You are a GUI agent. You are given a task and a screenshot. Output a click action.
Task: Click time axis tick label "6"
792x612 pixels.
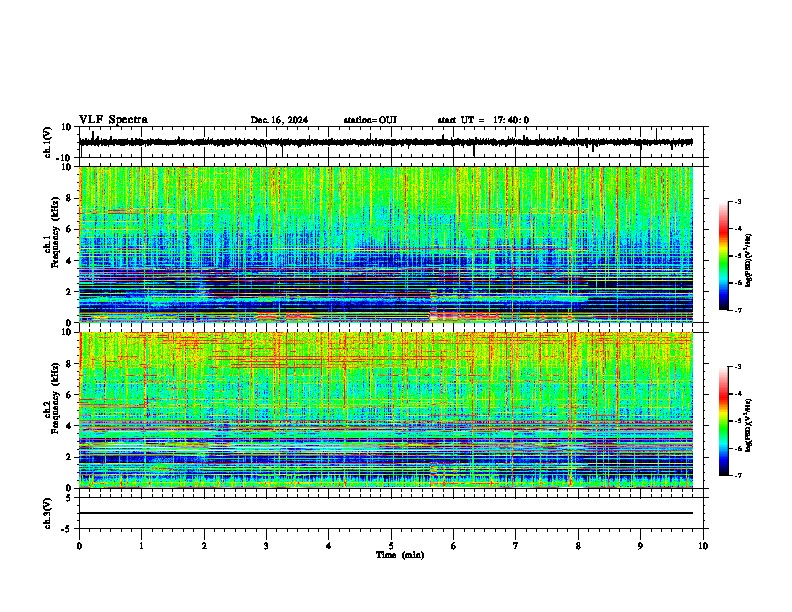click(454, 546)
